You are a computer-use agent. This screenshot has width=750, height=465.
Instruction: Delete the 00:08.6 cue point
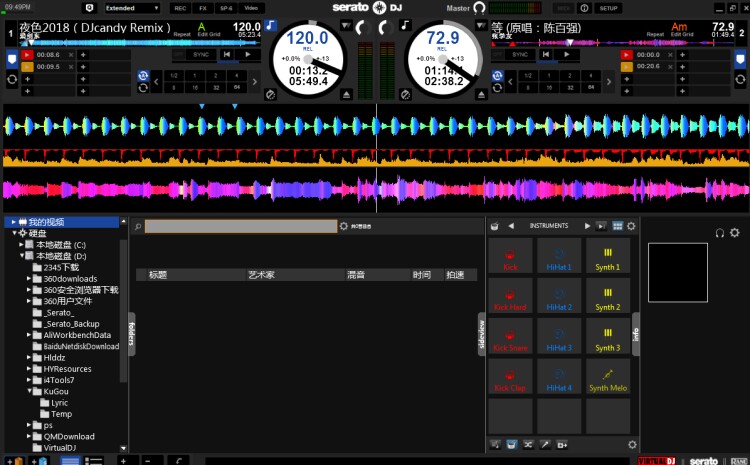click(x=71, y=55)
